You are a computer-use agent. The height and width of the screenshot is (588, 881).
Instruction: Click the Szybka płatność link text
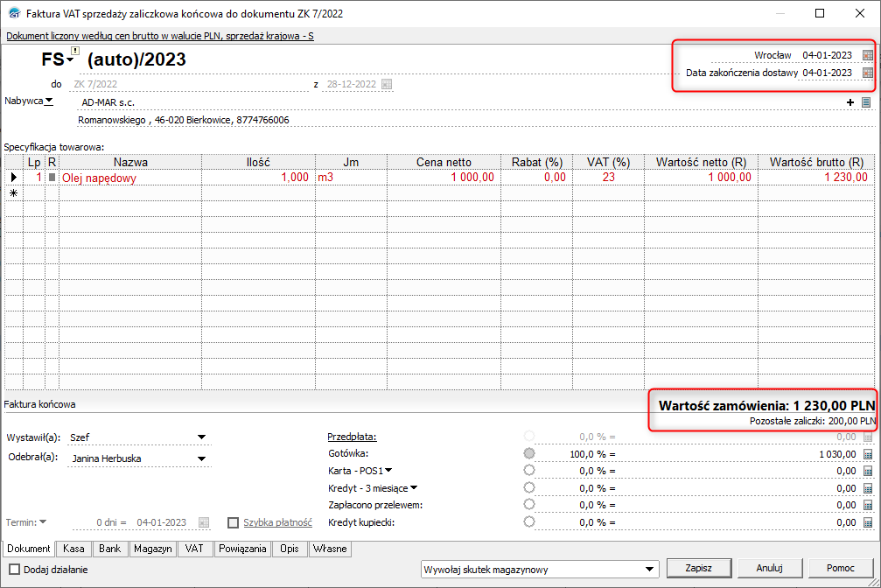[277, 522]
